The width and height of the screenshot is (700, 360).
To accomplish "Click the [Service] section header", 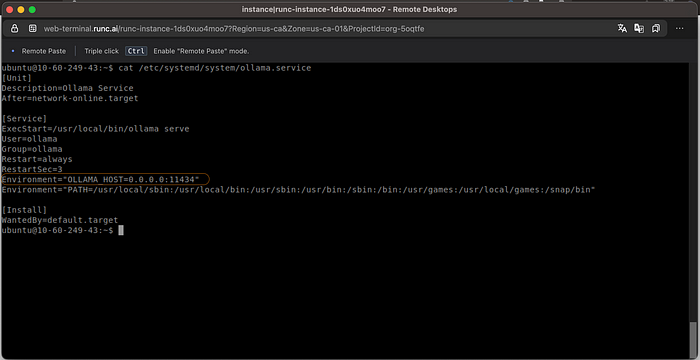I will (24, 119).
